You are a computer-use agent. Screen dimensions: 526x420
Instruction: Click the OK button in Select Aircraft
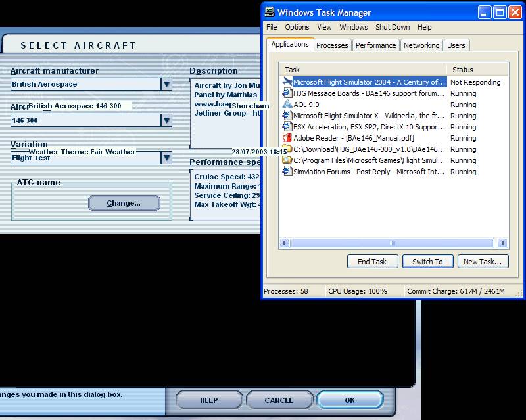(349, 400)
